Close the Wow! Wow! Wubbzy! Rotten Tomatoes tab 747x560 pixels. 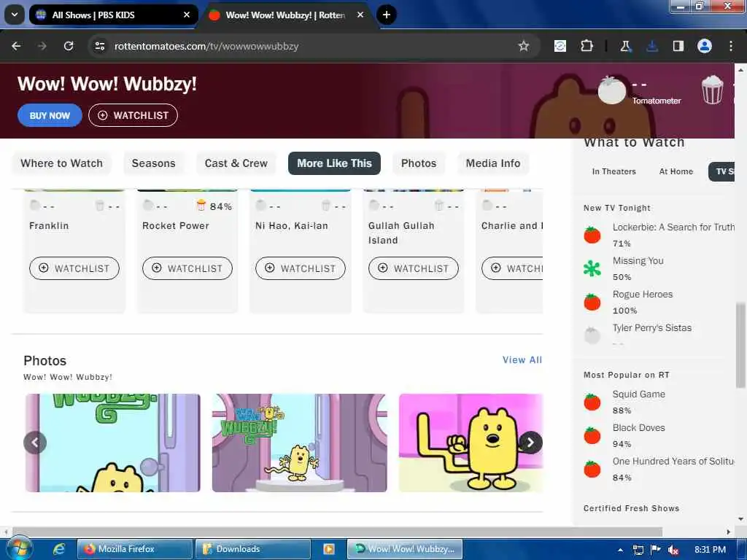tap(360, 15)
